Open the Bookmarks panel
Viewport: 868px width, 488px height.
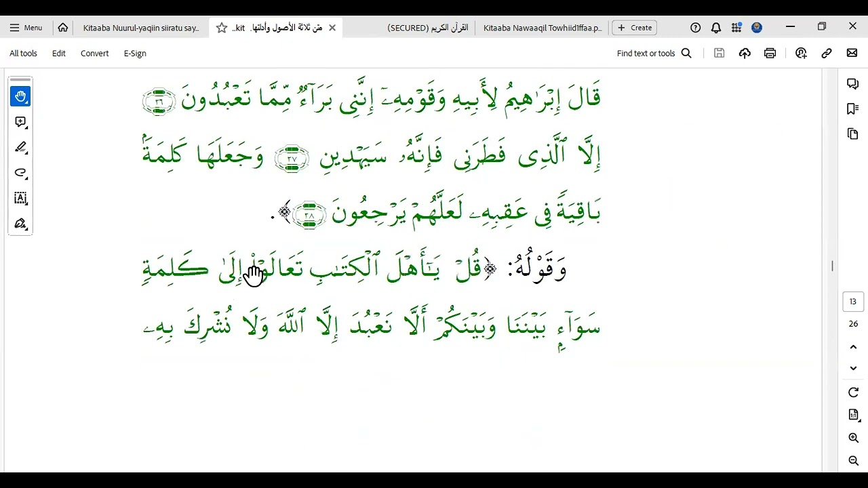853,108
